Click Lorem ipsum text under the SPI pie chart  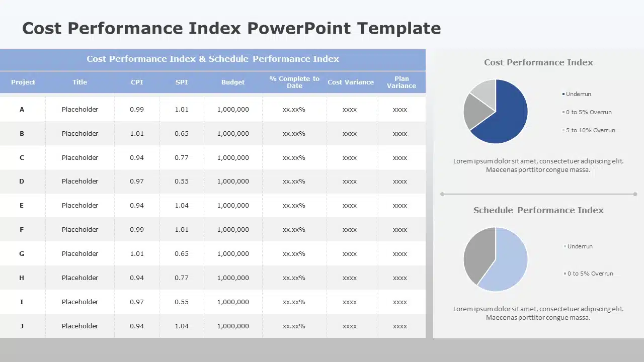click(x=538, y=313)
